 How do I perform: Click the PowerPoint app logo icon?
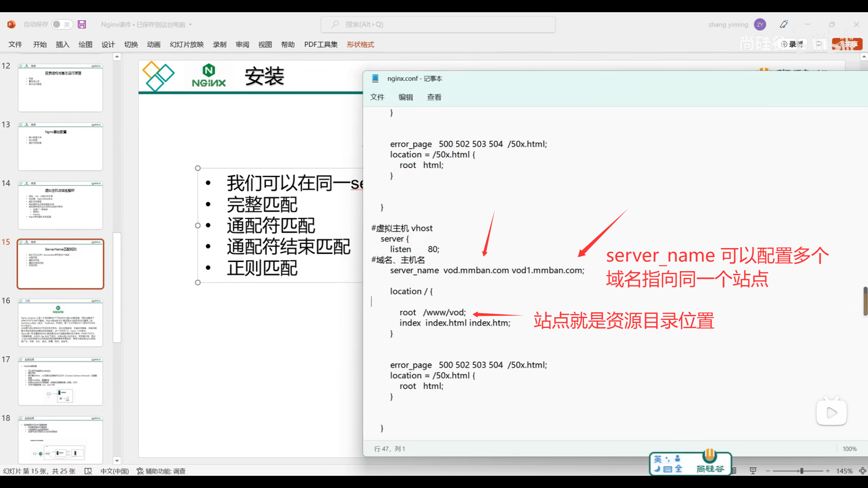coord(11,24)
